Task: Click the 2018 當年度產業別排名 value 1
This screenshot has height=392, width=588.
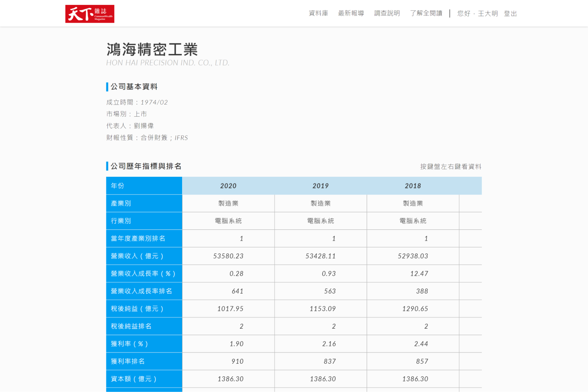Action: point(426,239)
